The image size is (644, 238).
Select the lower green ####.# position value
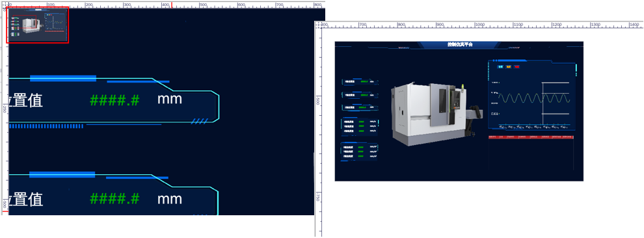114,199
